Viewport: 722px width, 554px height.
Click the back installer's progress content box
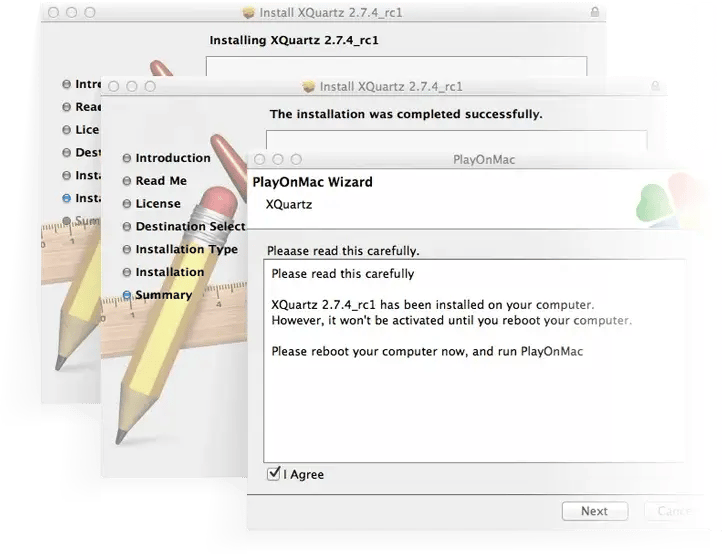tap(396, 66)
